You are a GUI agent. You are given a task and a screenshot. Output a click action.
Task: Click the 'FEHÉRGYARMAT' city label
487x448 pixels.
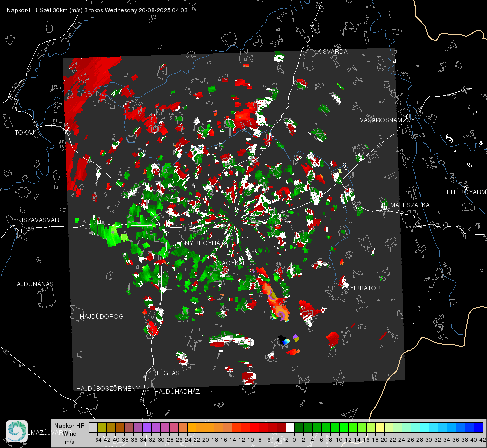coord(465,192)
